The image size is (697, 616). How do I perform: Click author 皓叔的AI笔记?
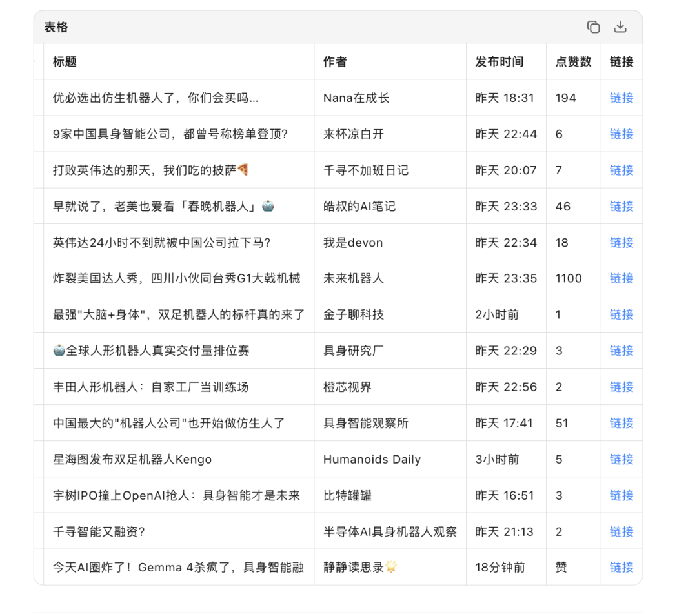coord(359,207)
